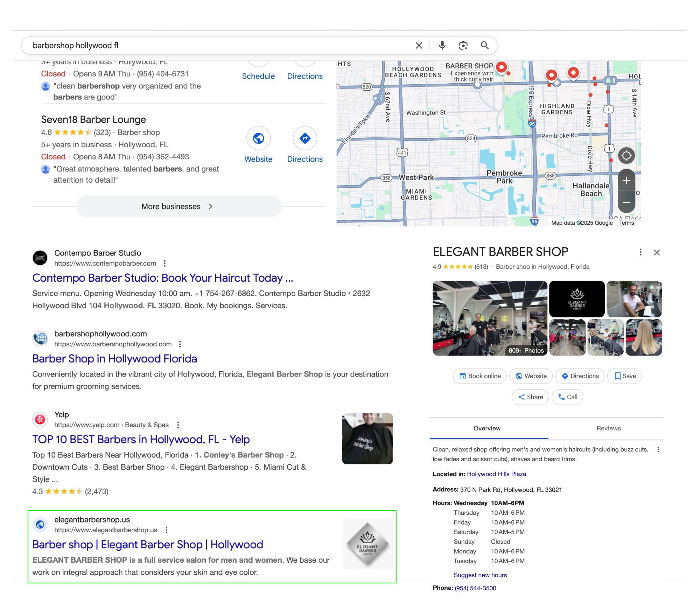
Task: Get directions icon for Seven18 Barber Lounge
Action: click(305, 138)
